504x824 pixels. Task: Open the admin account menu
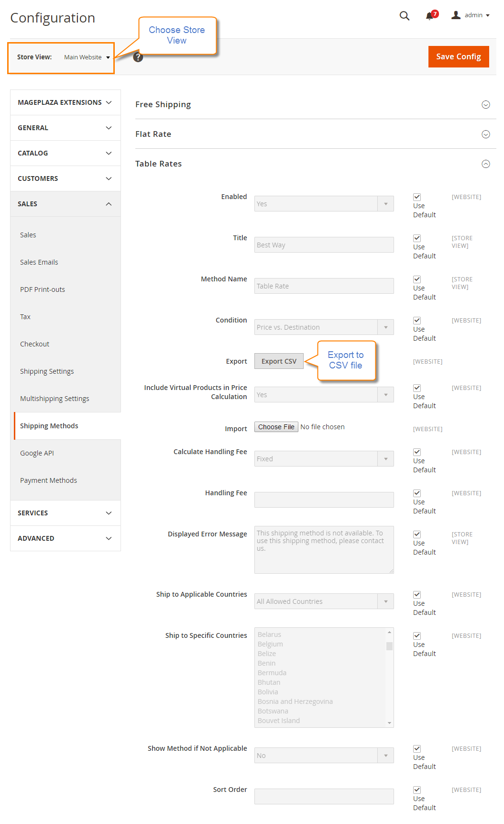pos(470,15)
